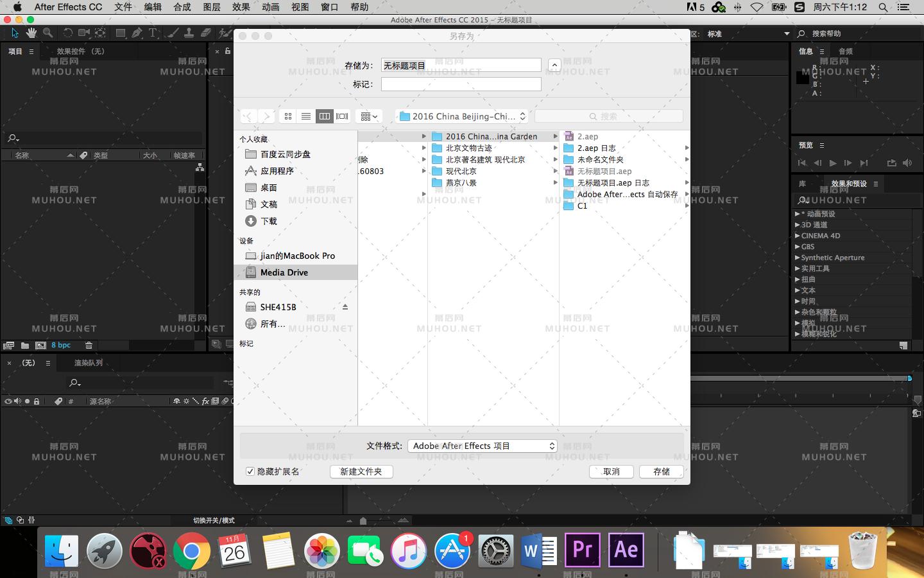
Task: Select the Eraser tool
Action: coord(206,33)
